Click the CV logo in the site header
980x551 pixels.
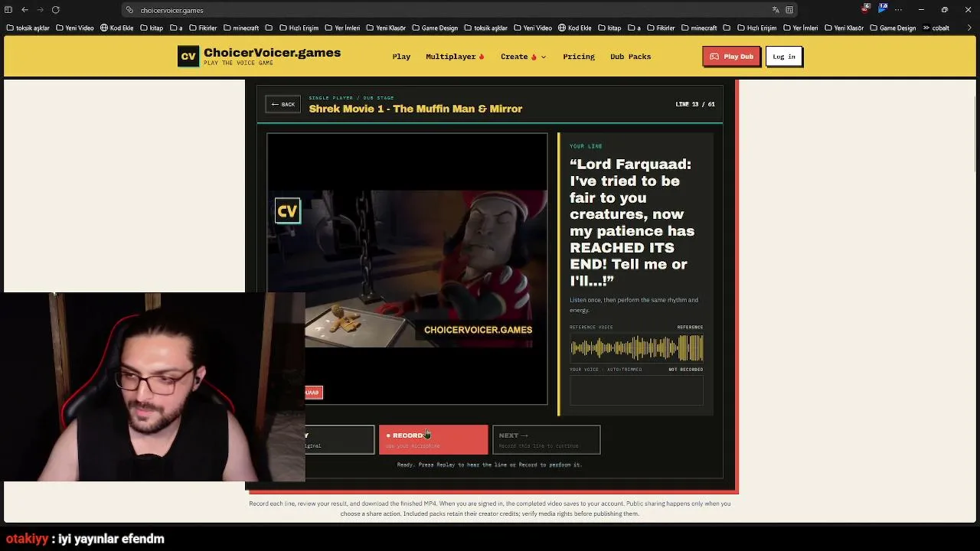(x=188, y=57)
